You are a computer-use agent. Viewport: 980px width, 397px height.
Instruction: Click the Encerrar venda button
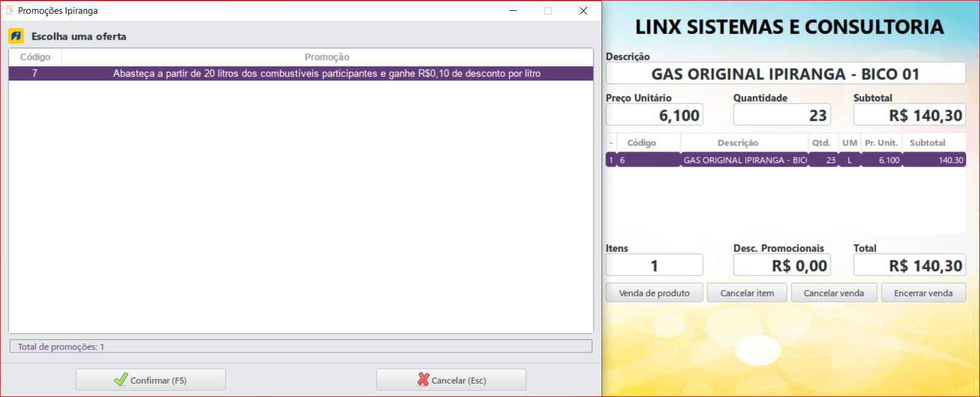tap(924, 293)
